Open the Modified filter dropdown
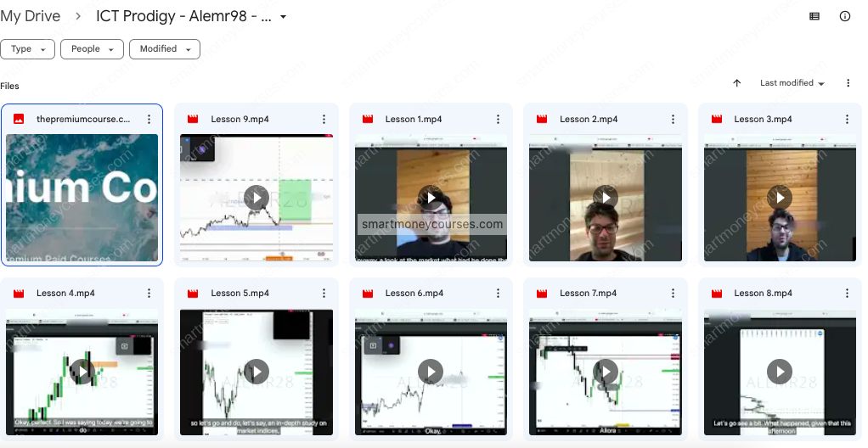Viewport: 868px width, 448px height. point(164,49)
